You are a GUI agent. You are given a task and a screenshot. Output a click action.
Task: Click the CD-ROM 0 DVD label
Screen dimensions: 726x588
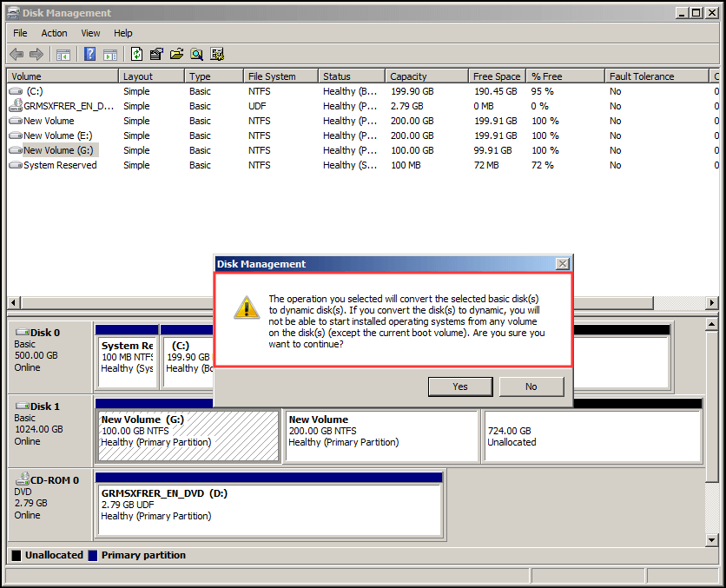(50, 505)
